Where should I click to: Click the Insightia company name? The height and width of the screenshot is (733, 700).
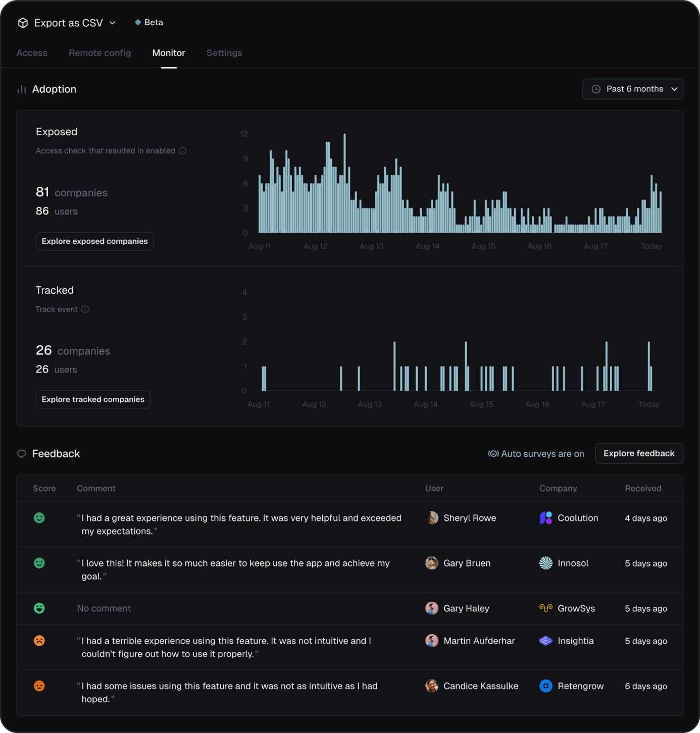pyautogui.click(x=576, y=641)
